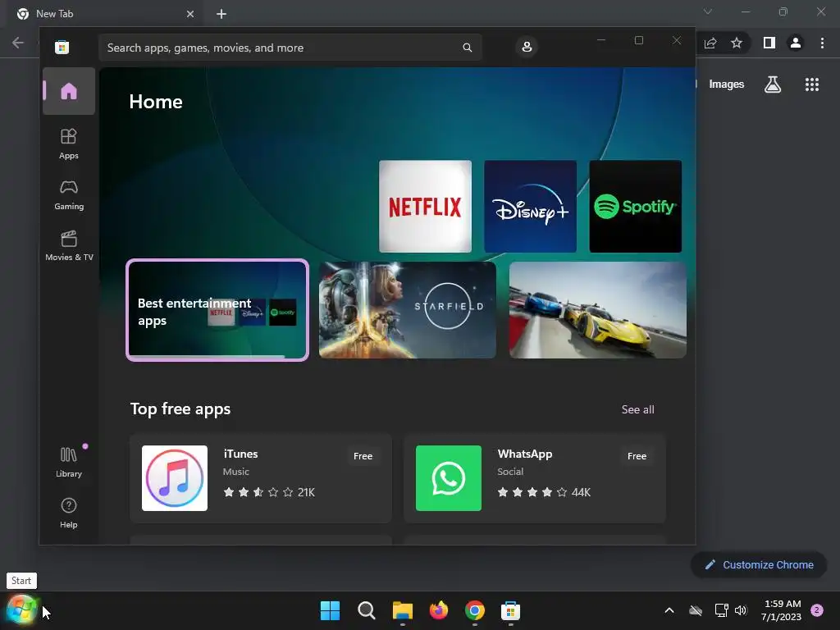Open the clock showing 1:59 AM
This screenshot has width=840, height=630.
(x=782, y=610)
